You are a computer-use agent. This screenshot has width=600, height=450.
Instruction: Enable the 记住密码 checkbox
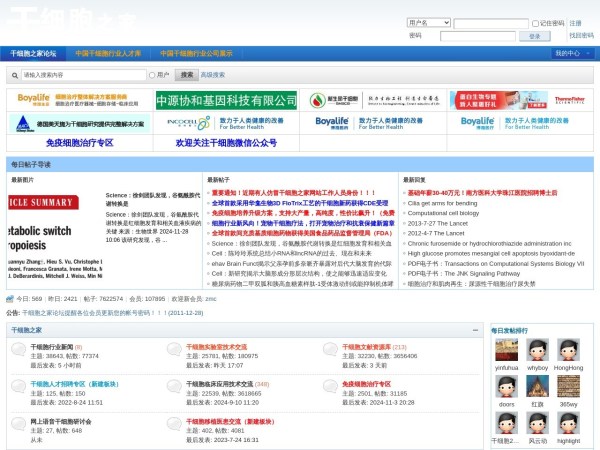coord(534,23)
